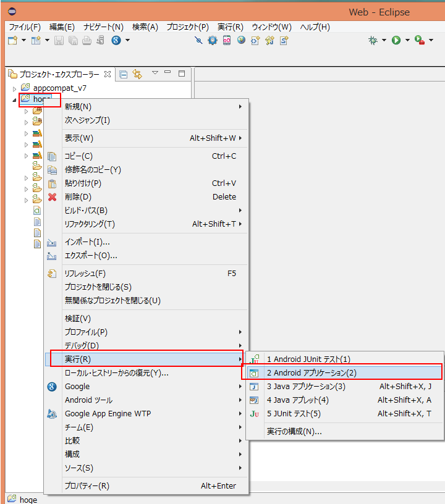Select 3 Java アプリケーション(3)
Screen dimensions: 445x504
pyautogui.click(x=345, y=387)
